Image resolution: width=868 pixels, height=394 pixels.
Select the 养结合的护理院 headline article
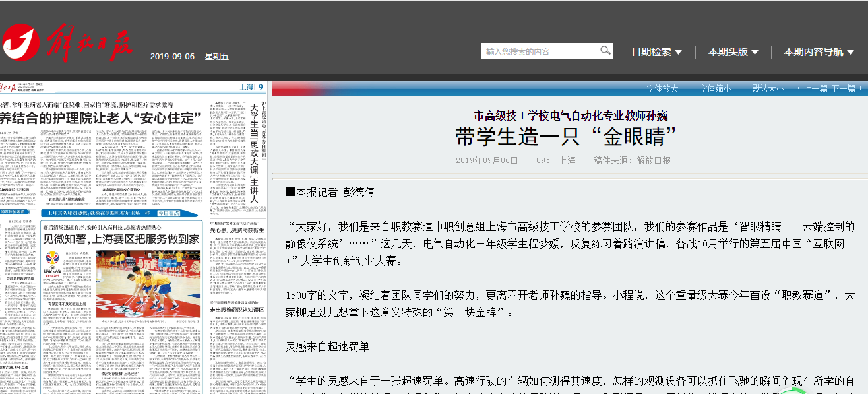click(99, 118)
